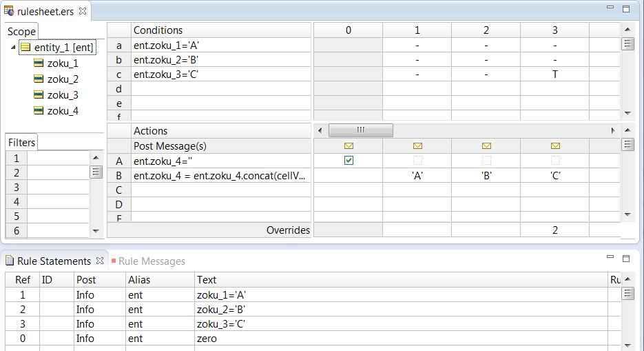Select the Filters tab

click(x=21, y=143)
